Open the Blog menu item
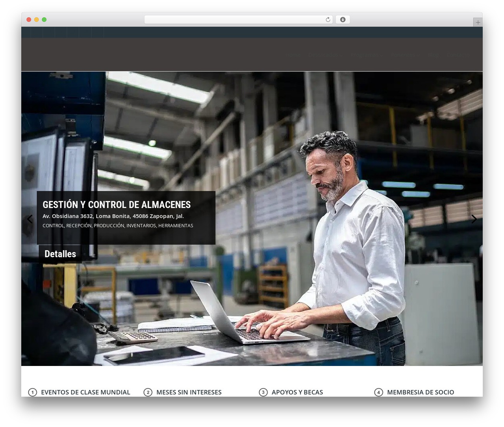 coord(433,55)
